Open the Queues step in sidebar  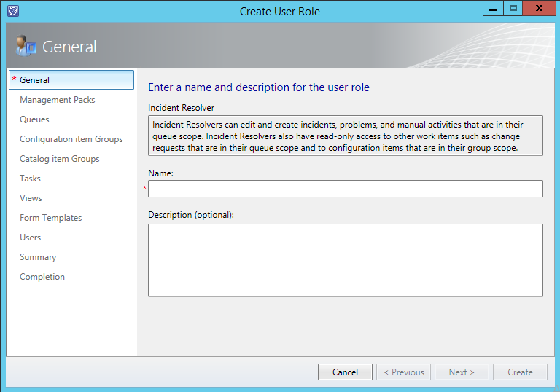pos(34,119)
